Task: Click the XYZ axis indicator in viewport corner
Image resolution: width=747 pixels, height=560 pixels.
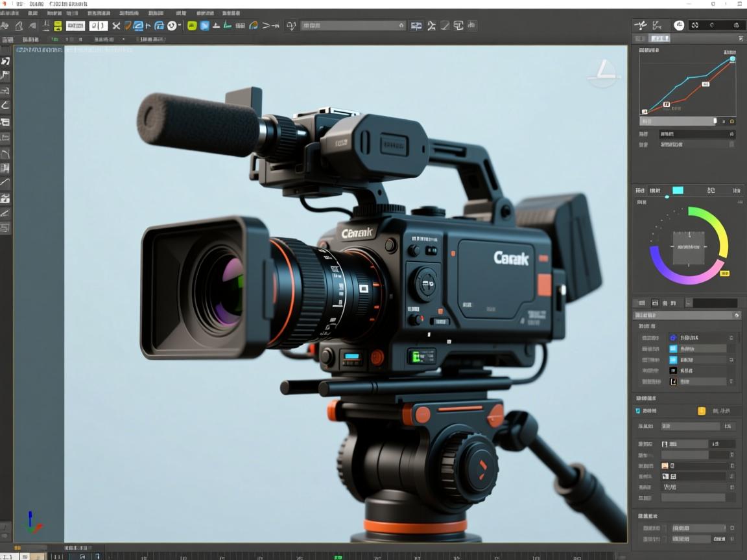Action: click(32, 522)
